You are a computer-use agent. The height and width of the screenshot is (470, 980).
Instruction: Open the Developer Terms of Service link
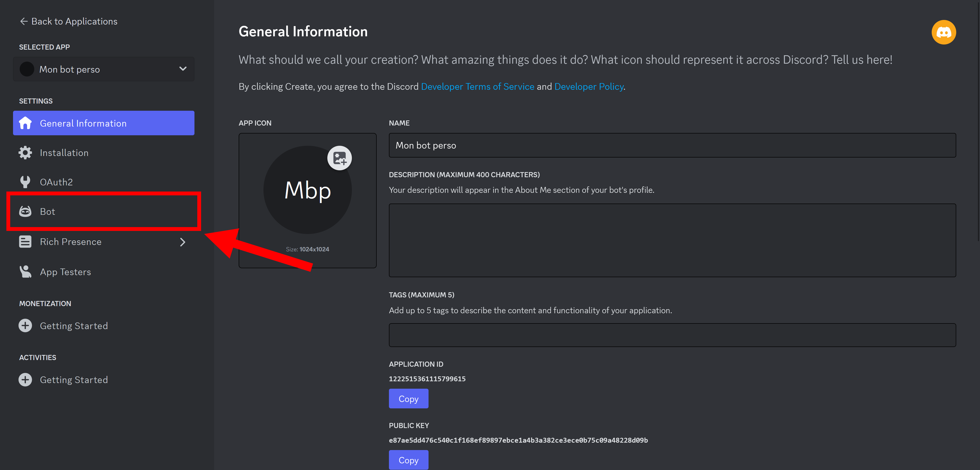pos(477,87)
